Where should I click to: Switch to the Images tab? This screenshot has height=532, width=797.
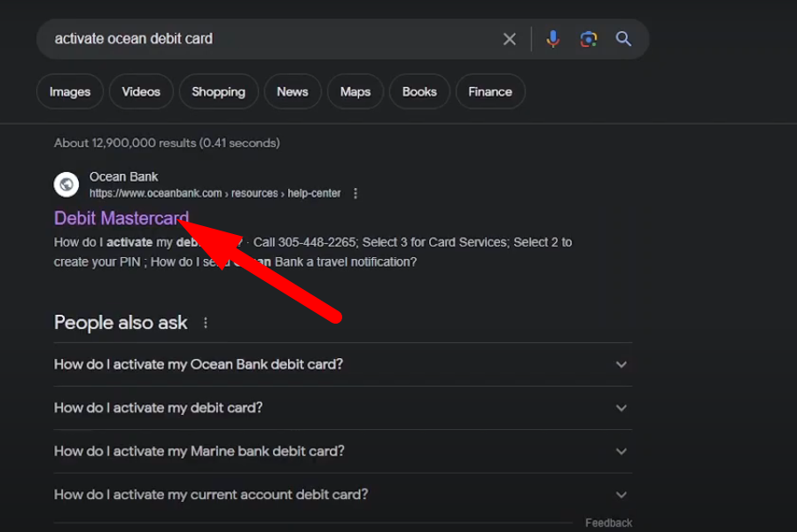70,91
